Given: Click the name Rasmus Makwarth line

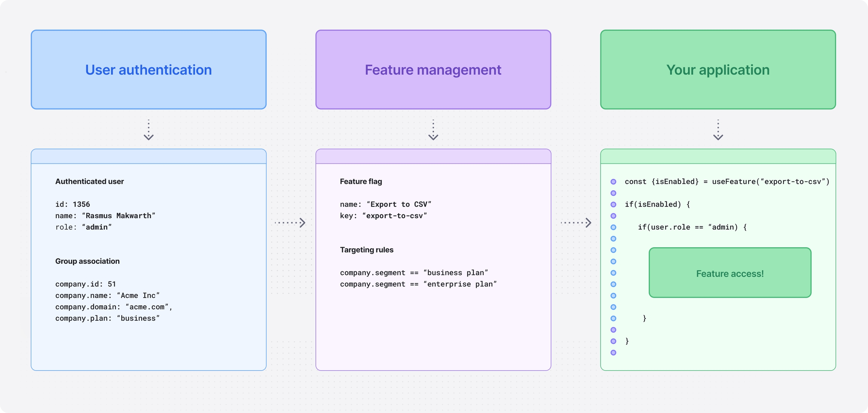Looking at the screenshot, I should pos(105,216).
